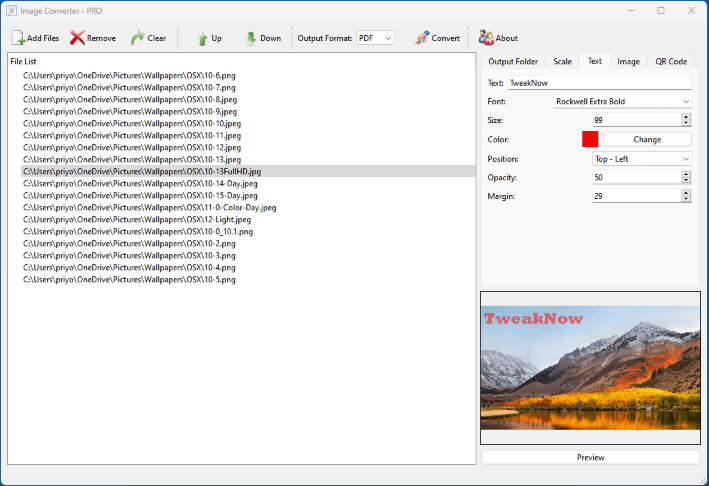Open the Font dropdown Rockwell Extra Bold
709x486 pixels.
(x=622, y=101)
